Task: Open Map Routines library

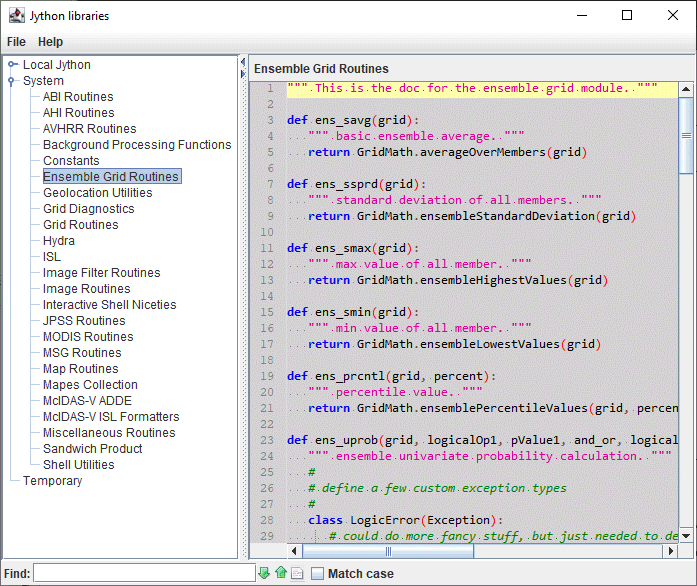Action: (80, 369)
